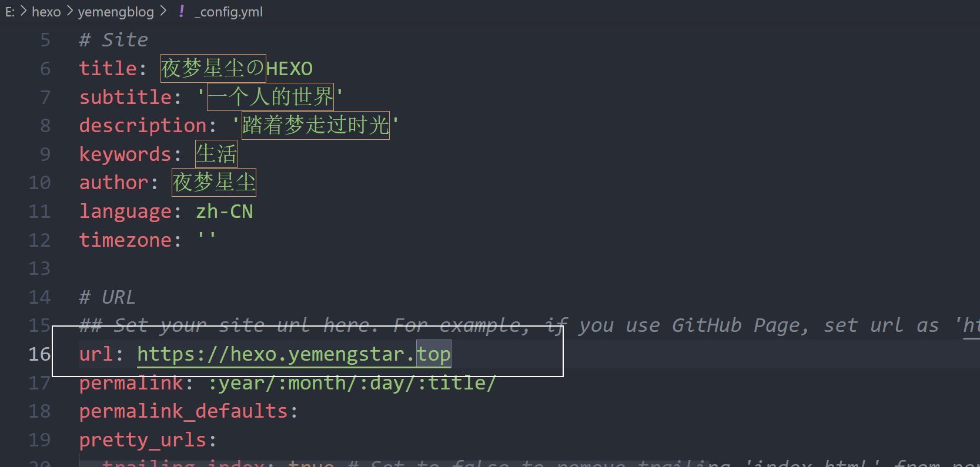Click the permalink key on line 17

tap(131, 383)
